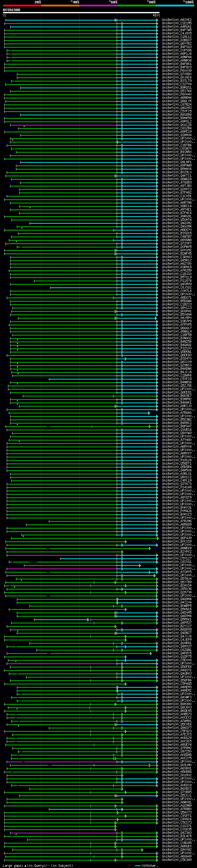Select hit label UniRef100_O01802

point(176,775)
